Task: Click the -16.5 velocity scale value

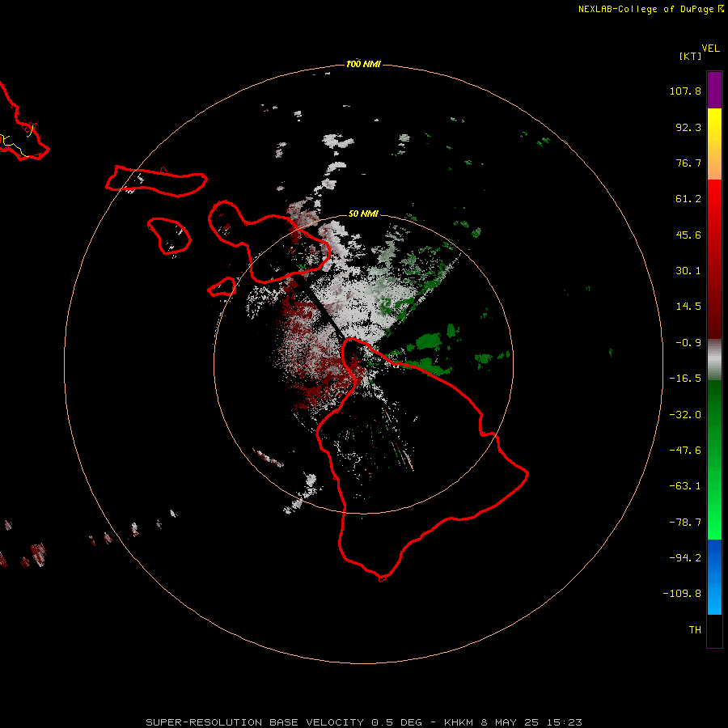Action: click(x=685, y=379)
